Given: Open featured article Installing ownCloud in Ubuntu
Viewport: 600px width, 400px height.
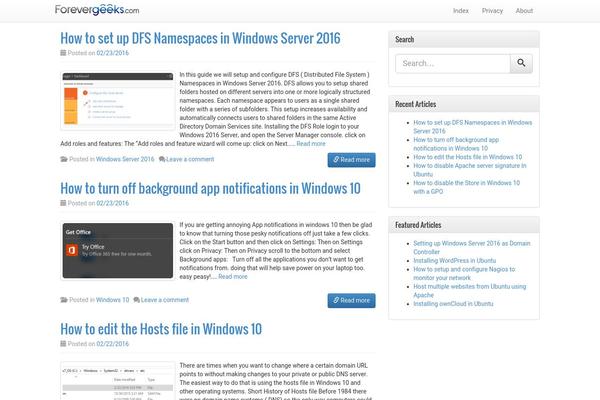Looking at the screenshot, I should click(453, 304).
